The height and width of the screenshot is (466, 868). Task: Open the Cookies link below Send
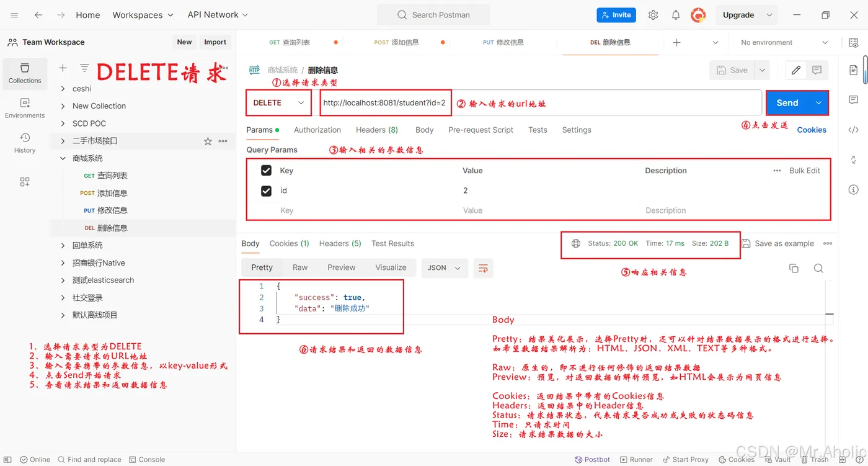[812, 130]
